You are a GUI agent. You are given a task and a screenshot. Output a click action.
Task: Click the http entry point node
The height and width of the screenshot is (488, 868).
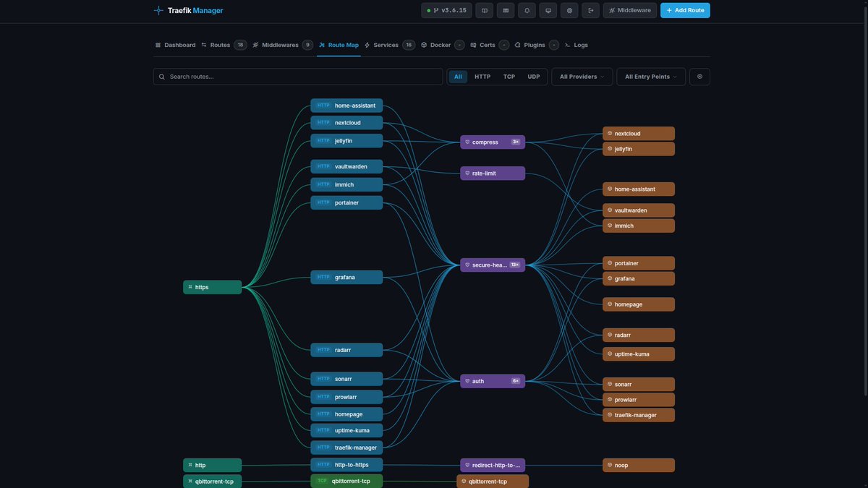coord(212,465)
